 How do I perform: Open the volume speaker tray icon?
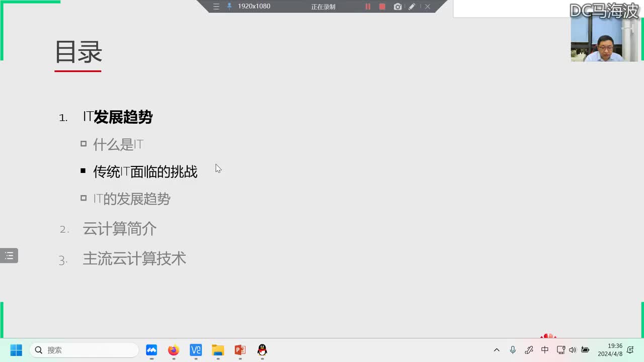[x=573, y=350]
